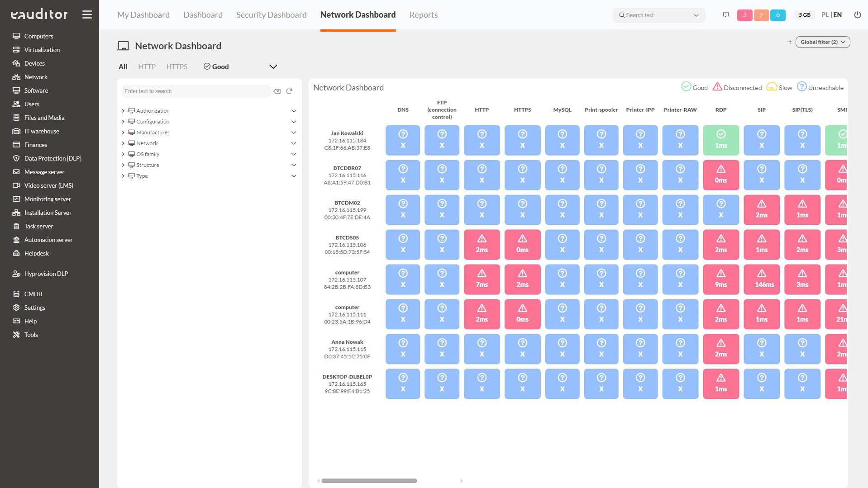Expand the Configuration tree node
This screenshot has height=488, width=868.
123,122
